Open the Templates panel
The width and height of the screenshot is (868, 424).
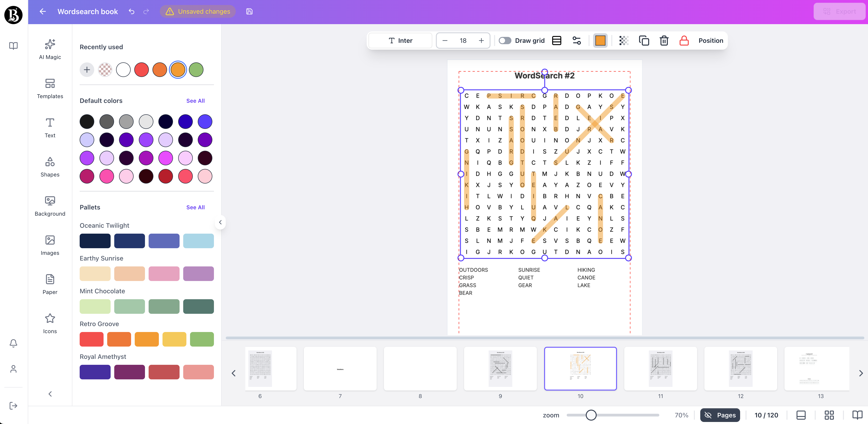(x=50, y=89)
